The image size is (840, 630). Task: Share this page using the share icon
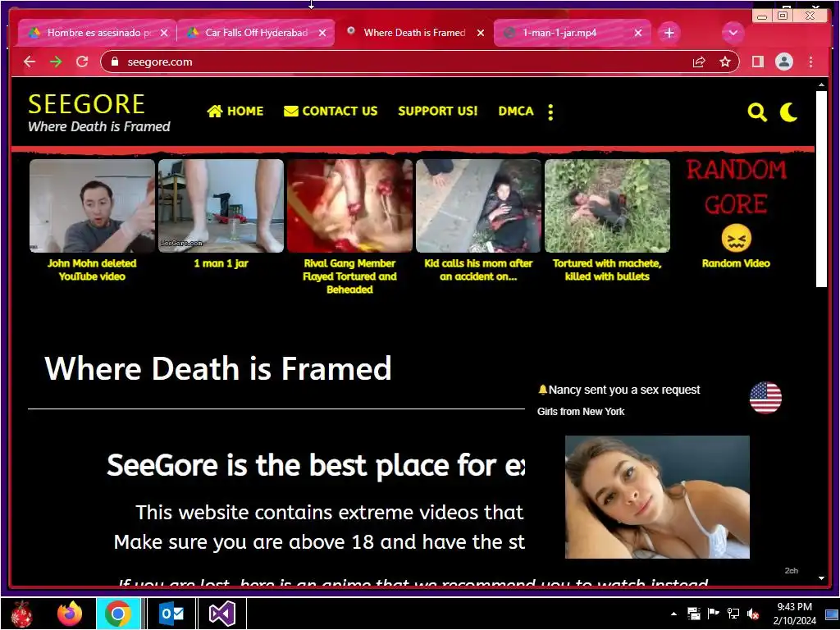pyautogui.click(x=699, y=62)
